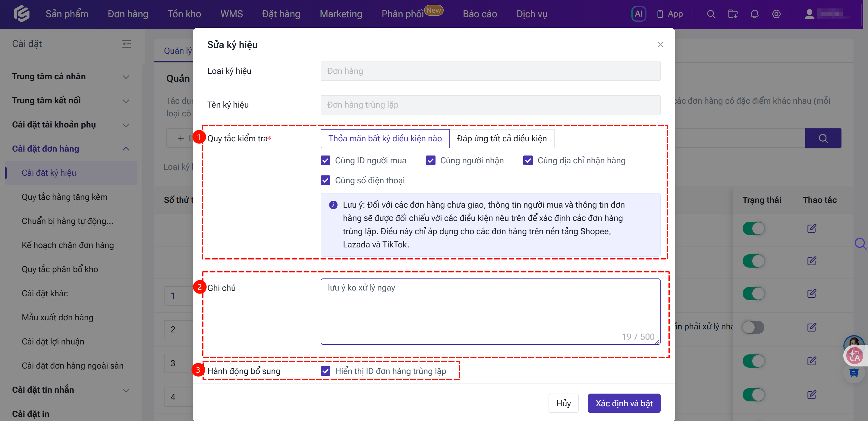The image size is (868, 421).
Task: Collapse the Cài đặt sidebar menu icon
Action: 126,44
